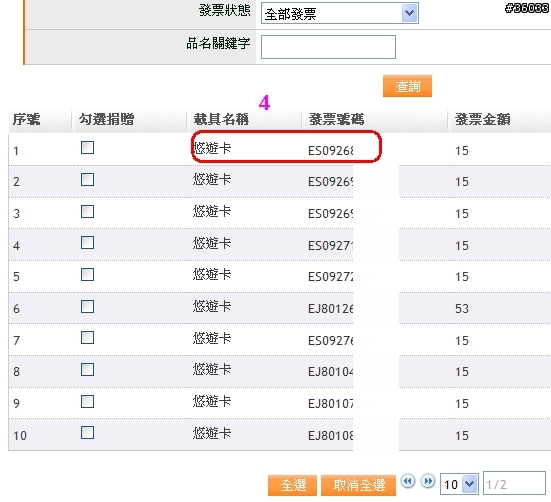551x502 pixels.
Task: Tick the donate checkbox in row 8
Action: [87, 370]
